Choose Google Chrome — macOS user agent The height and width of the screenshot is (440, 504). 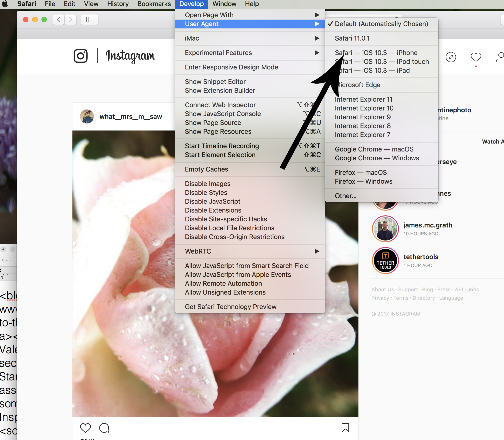381,149
